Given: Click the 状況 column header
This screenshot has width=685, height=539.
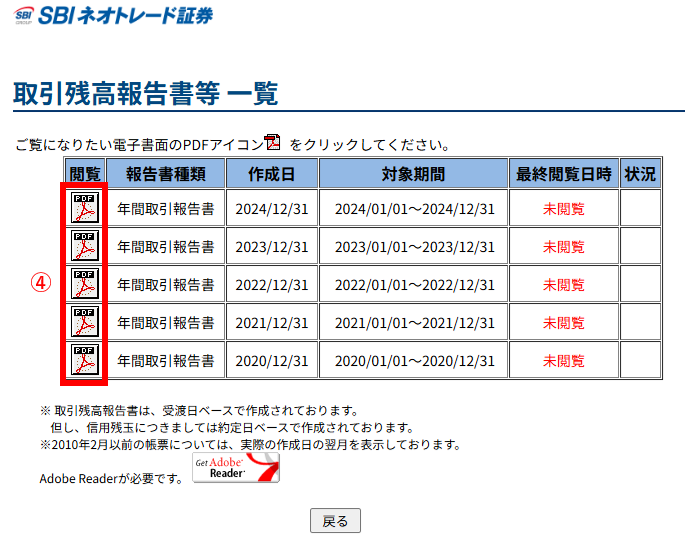Looking at the screenshot, I should click(640, 173).
